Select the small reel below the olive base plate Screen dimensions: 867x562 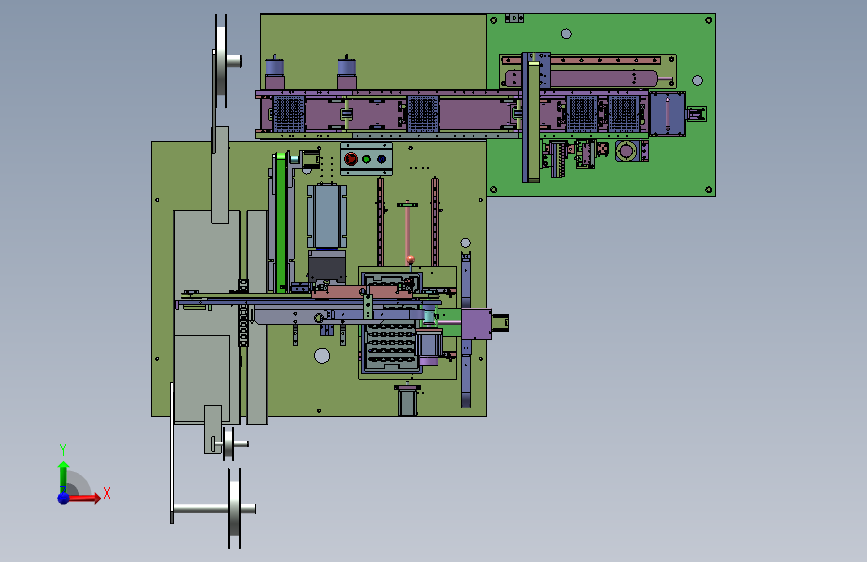[228, 444]
